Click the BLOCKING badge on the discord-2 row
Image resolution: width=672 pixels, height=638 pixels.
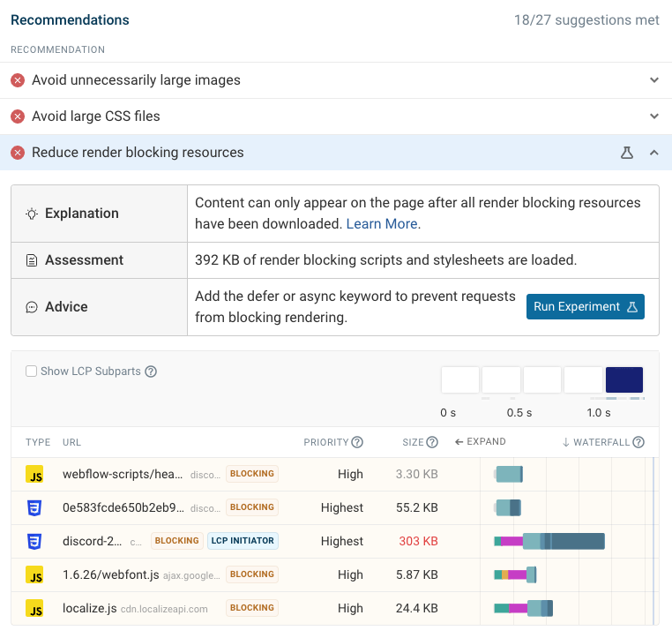pyautogui.click(x=176, y=541)
